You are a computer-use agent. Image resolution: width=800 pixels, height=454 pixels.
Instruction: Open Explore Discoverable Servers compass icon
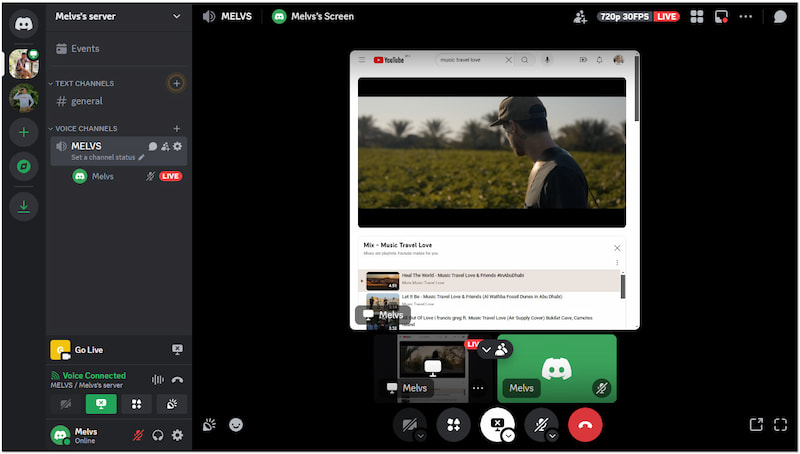[x=23, y=167]
